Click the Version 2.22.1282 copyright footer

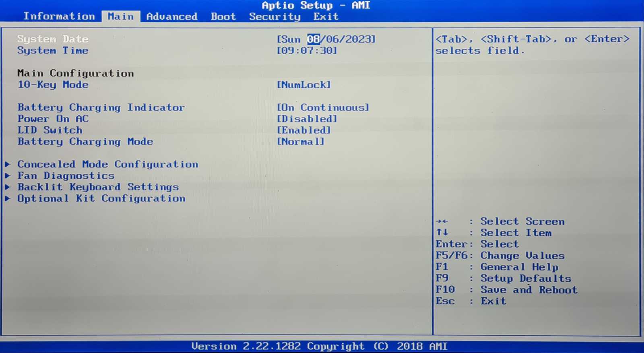319,347
